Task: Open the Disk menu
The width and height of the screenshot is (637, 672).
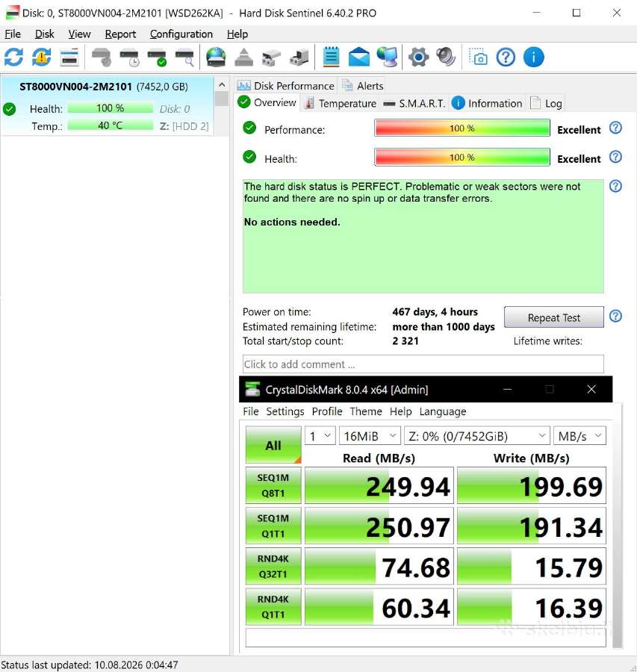Action: pyautogui.click(x=45, y=34)
